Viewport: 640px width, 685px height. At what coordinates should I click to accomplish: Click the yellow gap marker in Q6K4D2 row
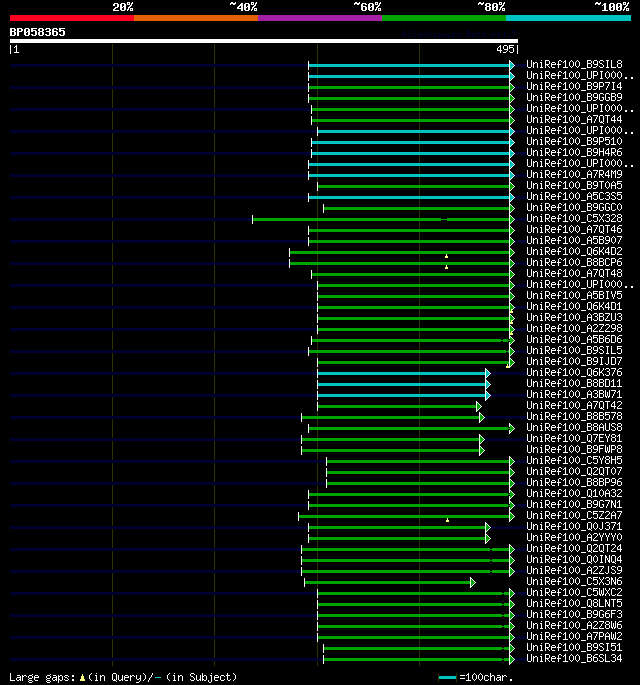pos(446,256)
